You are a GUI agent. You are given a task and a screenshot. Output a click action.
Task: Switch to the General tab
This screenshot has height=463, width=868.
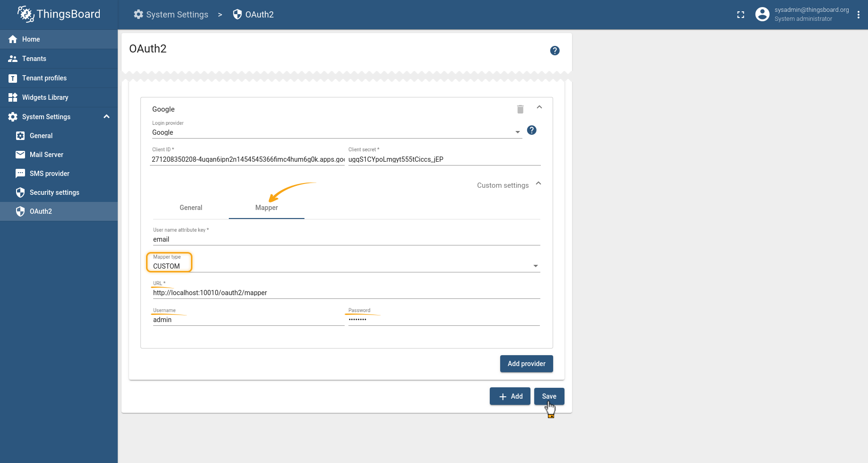coord(191,208)
